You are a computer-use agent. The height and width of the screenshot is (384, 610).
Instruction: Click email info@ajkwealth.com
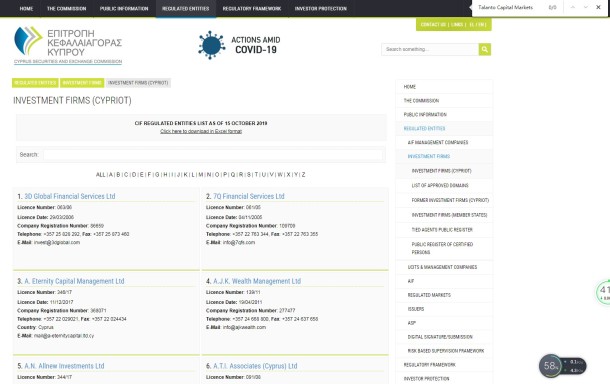244,327
